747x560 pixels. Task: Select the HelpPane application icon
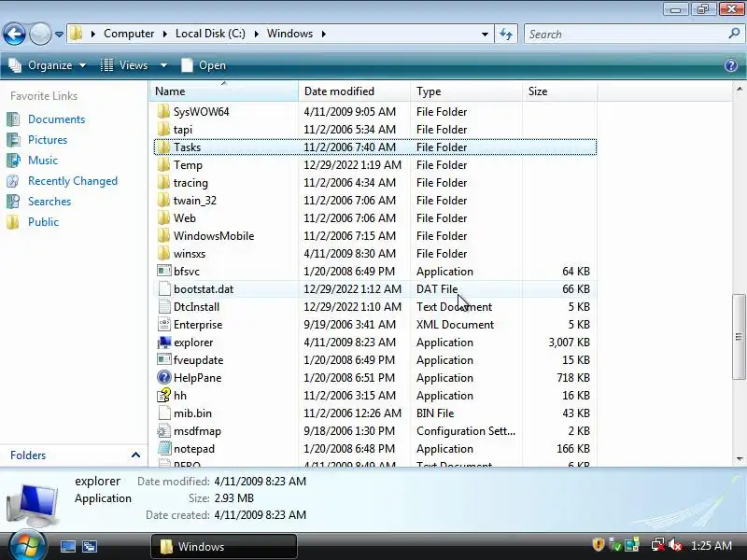[x=164, y=377]
